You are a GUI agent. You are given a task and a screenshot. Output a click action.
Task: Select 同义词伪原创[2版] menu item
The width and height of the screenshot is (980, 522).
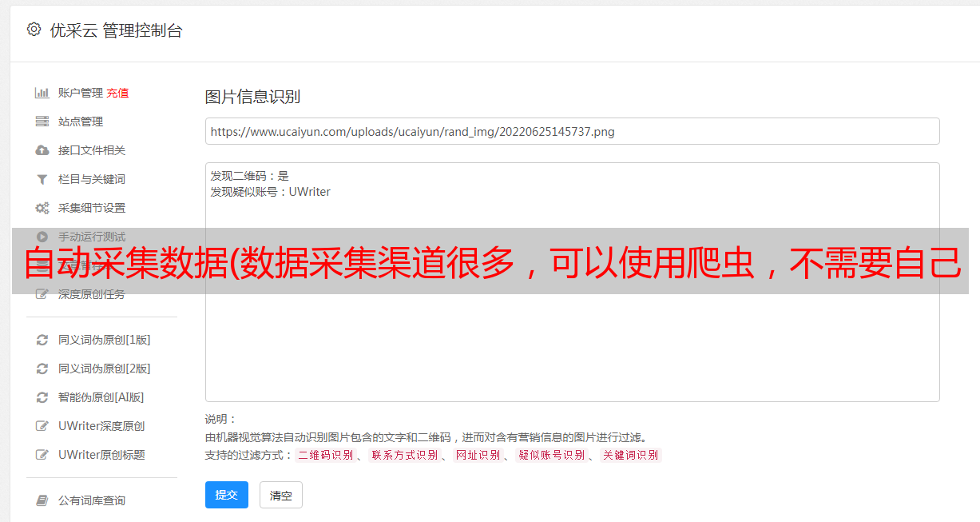tap(105, 369)
